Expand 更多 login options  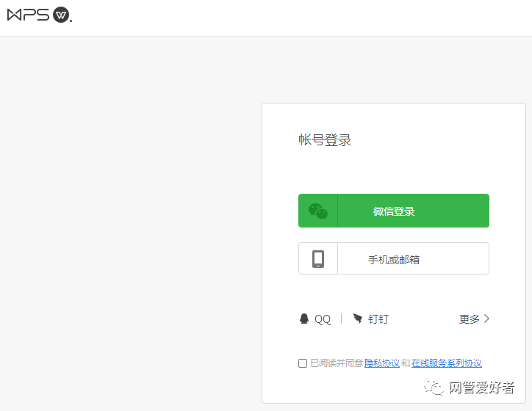[x=474, y=319]
